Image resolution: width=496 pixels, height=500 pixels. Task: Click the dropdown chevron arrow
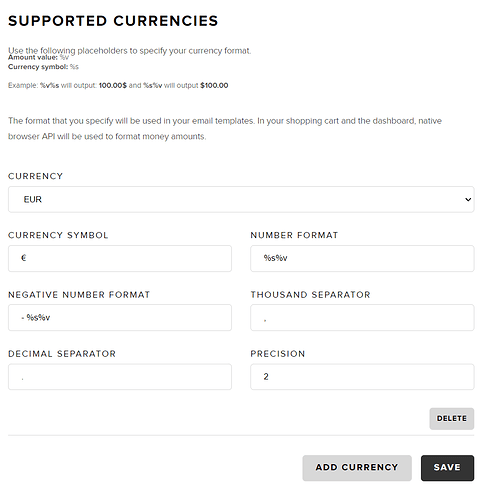point(468,199)
